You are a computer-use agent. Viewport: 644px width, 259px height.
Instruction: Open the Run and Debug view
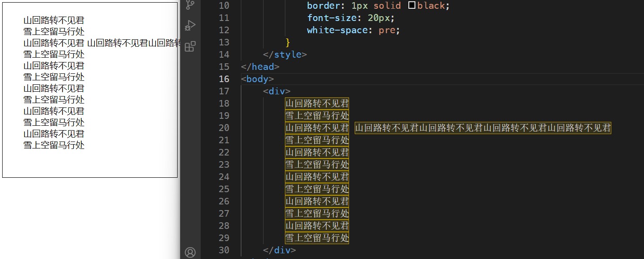190,25
